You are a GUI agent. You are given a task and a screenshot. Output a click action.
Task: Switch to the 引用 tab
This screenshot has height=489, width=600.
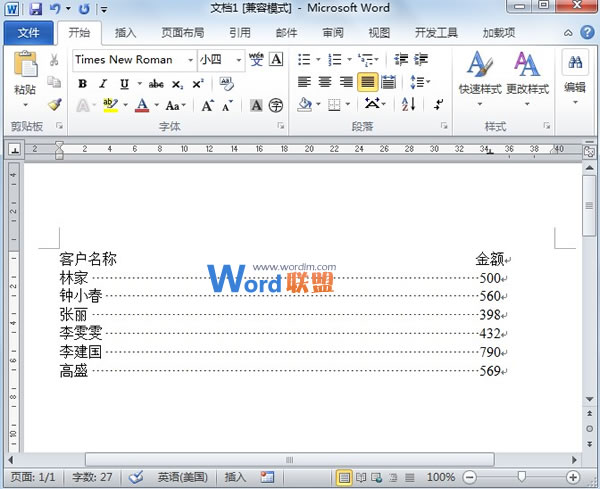(x=240, y=33)
